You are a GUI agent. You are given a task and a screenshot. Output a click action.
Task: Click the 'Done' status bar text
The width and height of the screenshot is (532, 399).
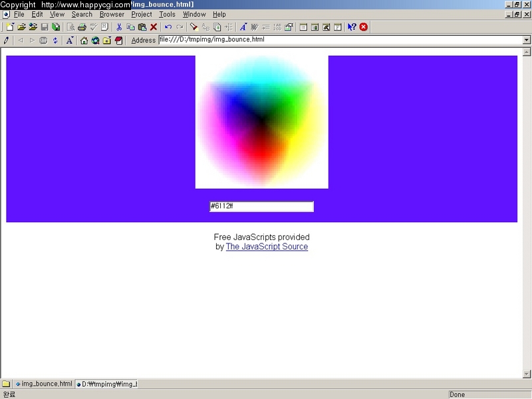(457, 394)
